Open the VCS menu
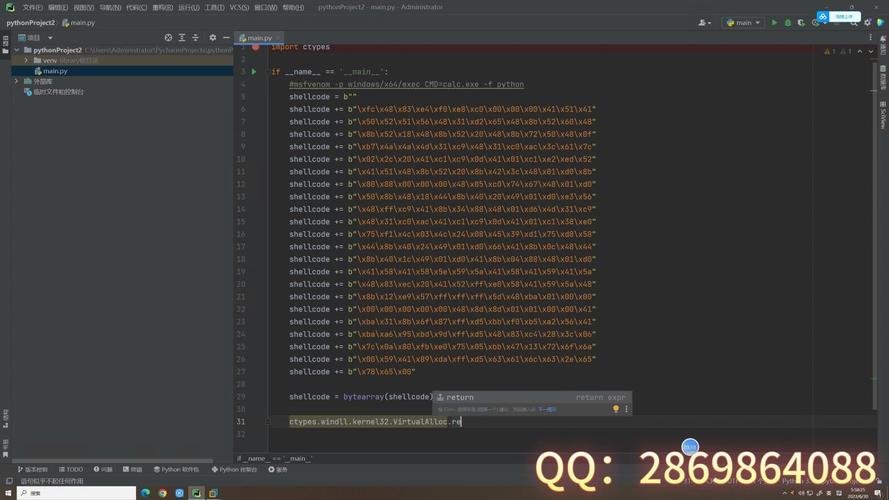 [x=239, y=7]
